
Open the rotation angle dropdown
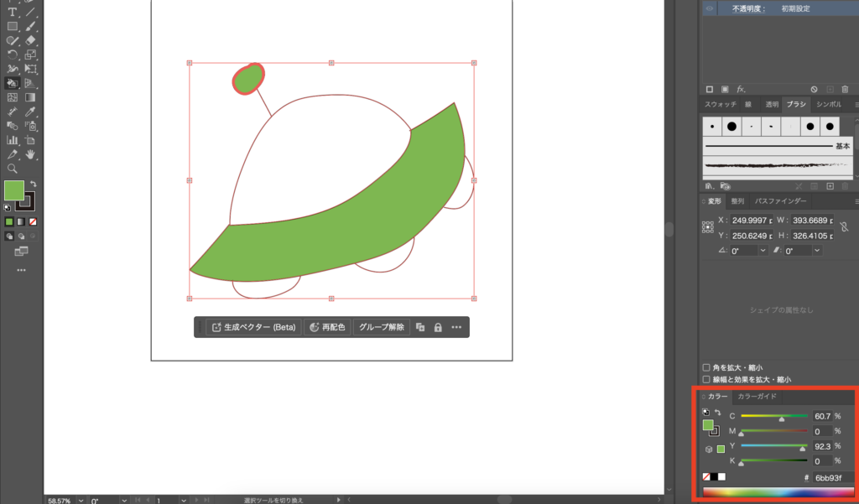(x=763, y=251)
